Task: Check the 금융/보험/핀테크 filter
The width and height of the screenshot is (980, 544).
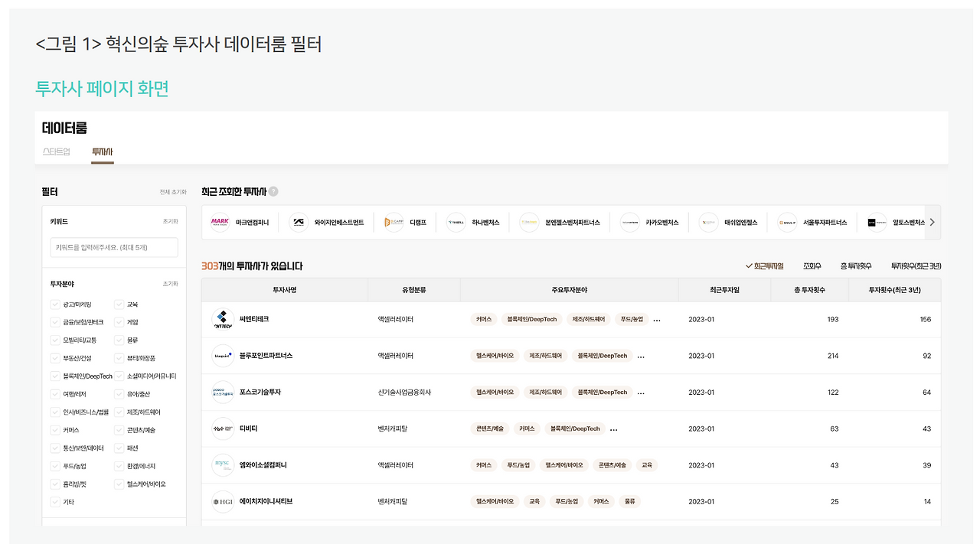Action: coord(55,322)
